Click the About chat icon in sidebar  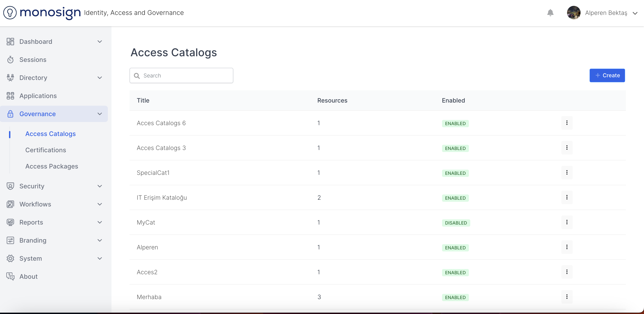pos(10,276)
